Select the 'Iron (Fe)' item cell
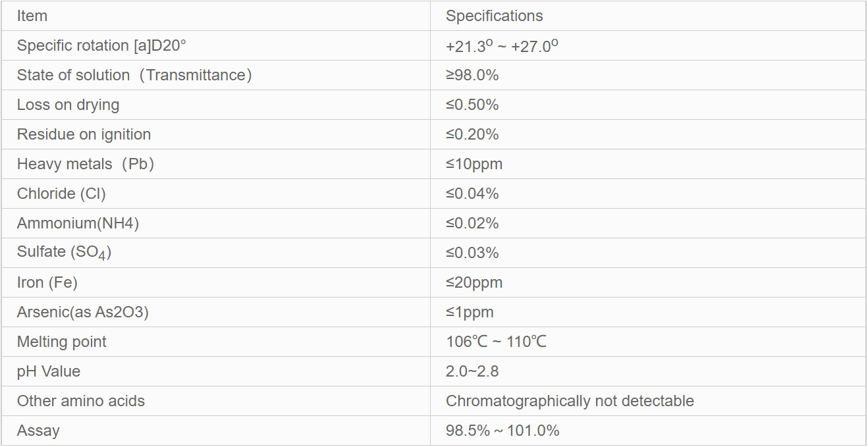 point(47,282)
